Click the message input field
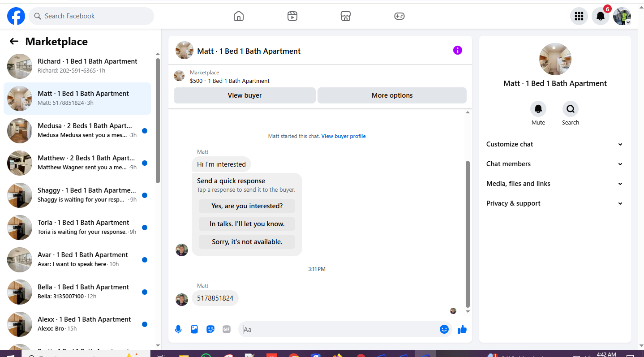Screen dimensions: 644x357 click(339, 329)
